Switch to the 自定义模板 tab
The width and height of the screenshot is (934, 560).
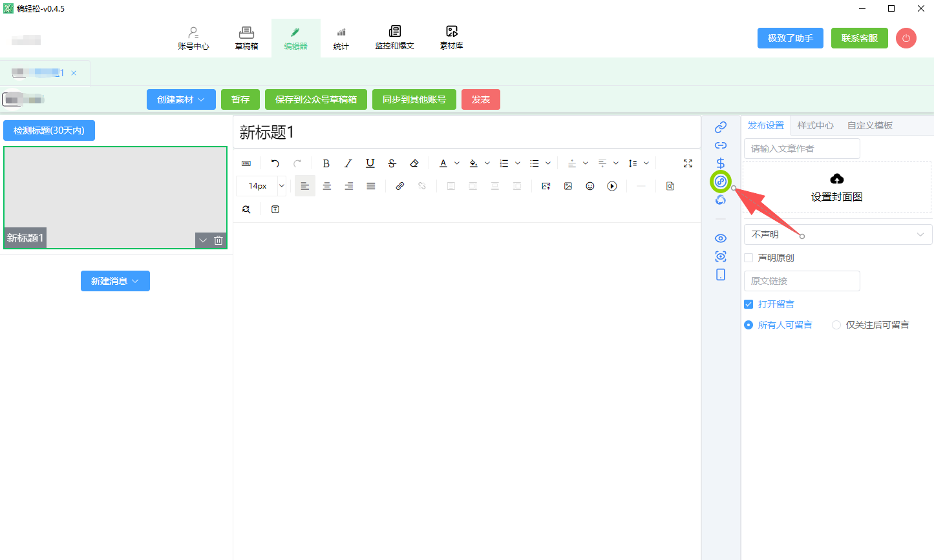[x=870, y=125]
